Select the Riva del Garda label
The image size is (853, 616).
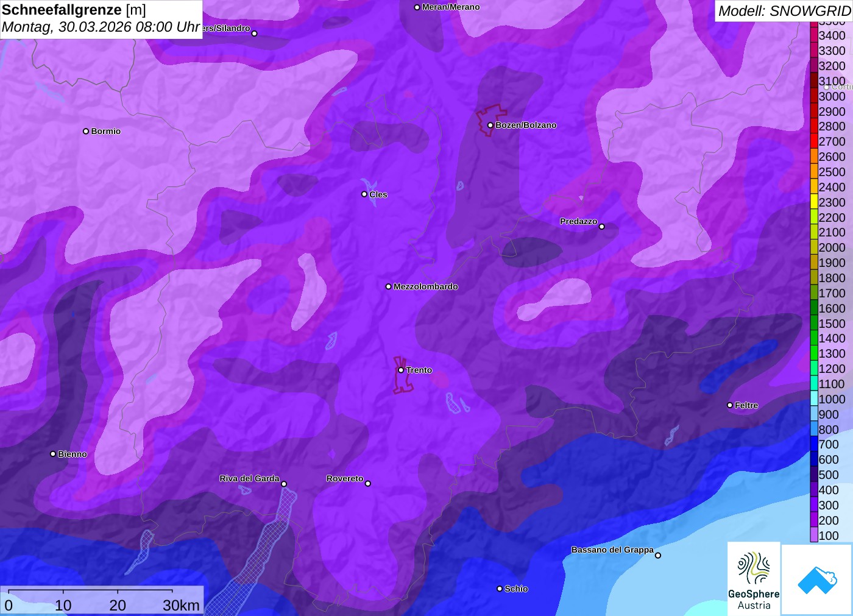249,478
